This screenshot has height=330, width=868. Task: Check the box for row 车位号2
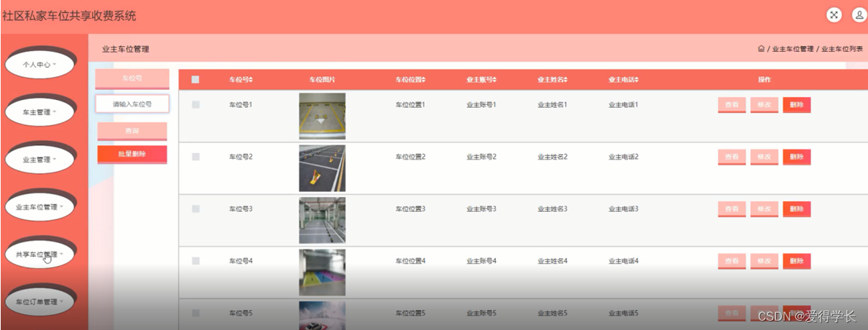[x=195, y=157]
